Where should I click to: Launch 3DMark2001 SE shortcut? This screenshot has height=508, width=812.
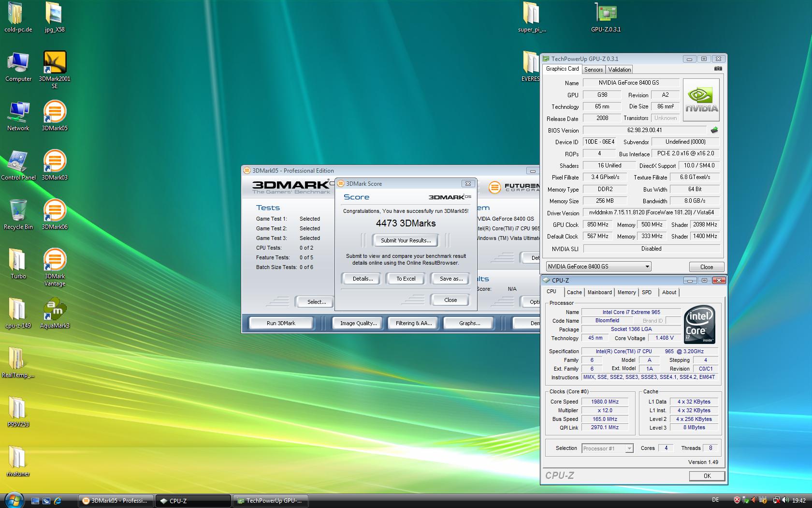coord(55,70)
